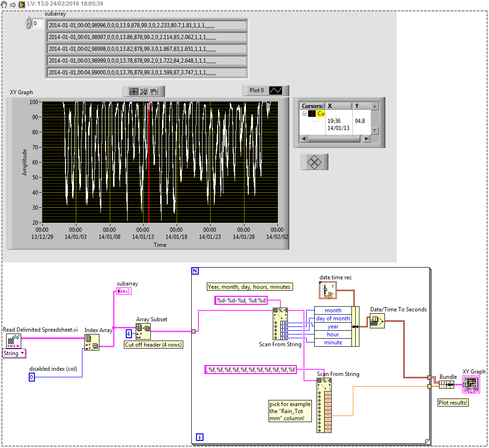Click the yellow Cu cursor name label
Image resolution: width=489 pixels, height=448 pixels.
321,114
